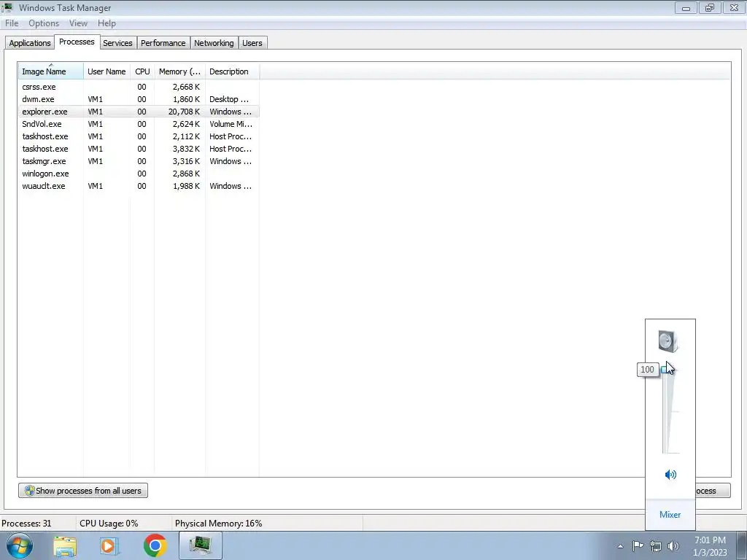747x560 pixels.
Task: Open Google Chrome from the taskbar
Action: [x=155, y=545]
